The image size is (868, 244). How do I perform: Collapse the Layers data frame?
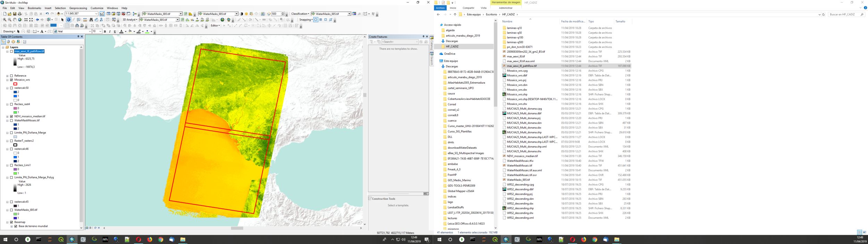tap(3, 47)
